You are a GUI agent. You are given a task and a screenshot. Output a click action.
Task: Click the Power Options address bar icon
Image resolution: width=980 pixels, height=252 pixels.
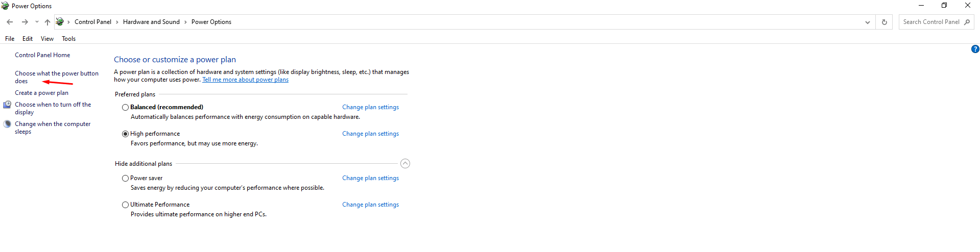[60, 22]
